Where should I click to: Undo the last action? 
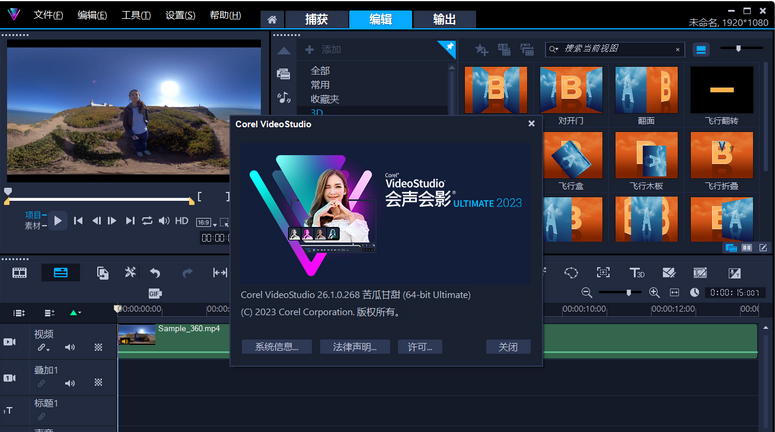click(155, 273)
